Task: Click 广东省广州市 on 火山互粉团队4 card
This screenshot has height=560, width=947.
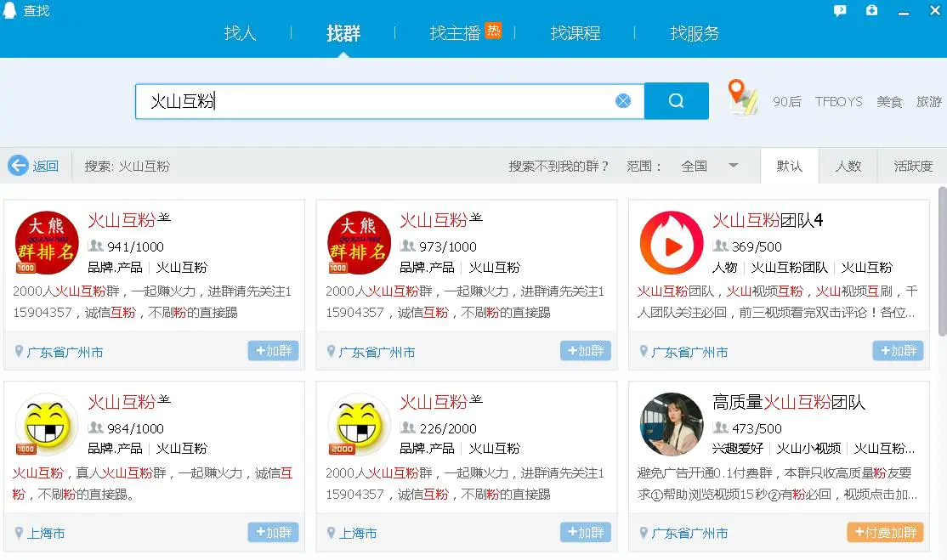Action: [689, 352]
